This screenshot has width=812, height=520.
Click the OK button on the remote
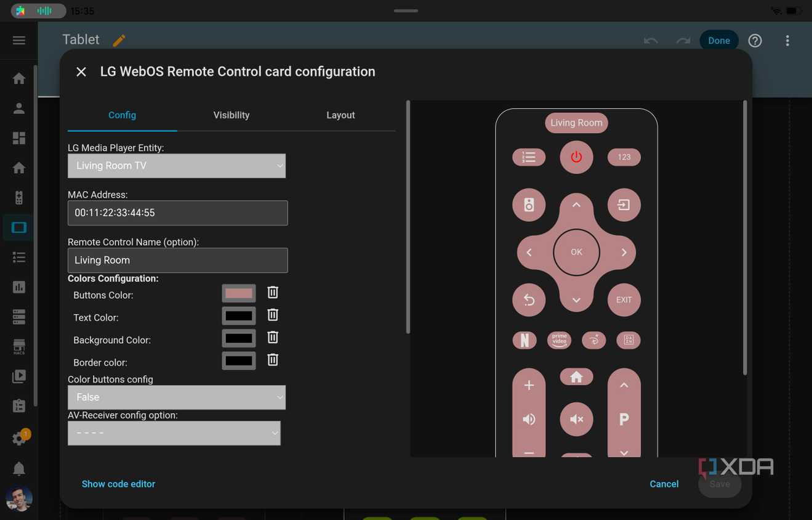(x=576, y=252)
